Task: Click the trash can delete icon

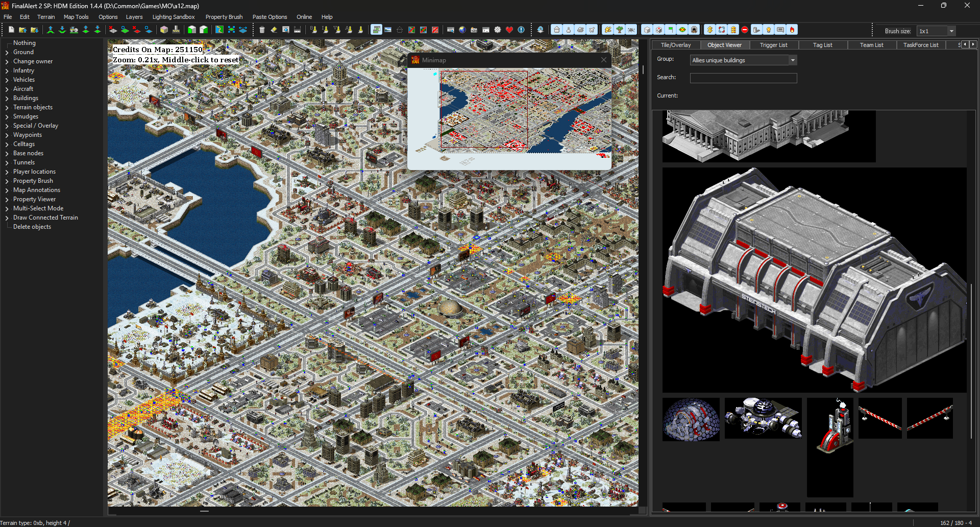Action: 262,30
